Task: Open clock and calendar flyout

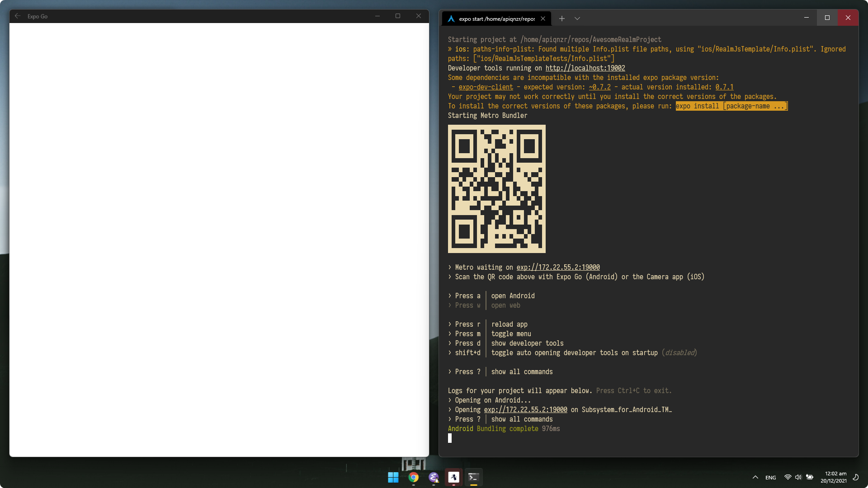Action: tap(834, 477)
